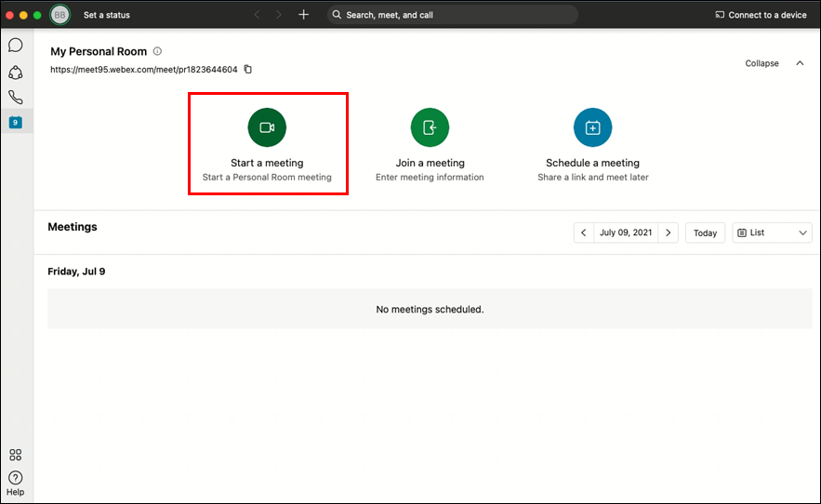
Task: Jump to Today in meetings list
Action: pos(705,232)
